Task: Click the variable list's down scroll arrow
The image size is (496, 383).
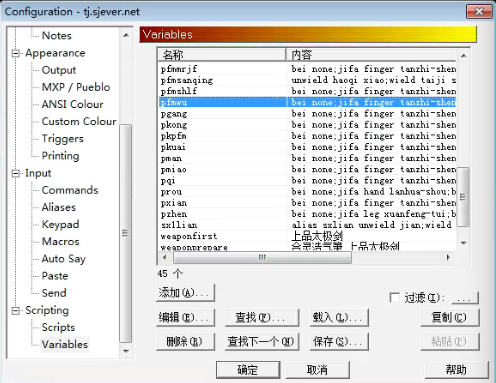Action: (463, 243)
